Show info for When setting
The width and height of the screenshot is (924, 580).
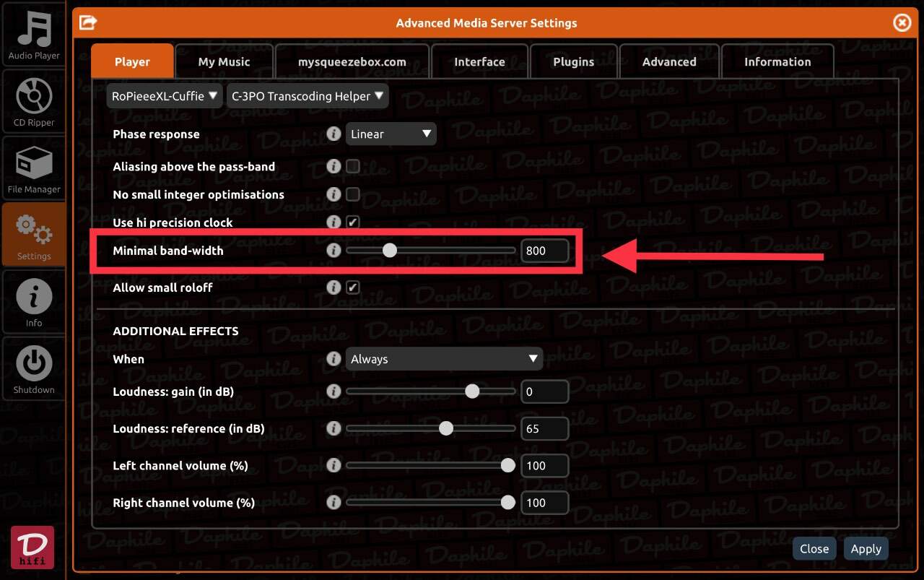(334, 359)
